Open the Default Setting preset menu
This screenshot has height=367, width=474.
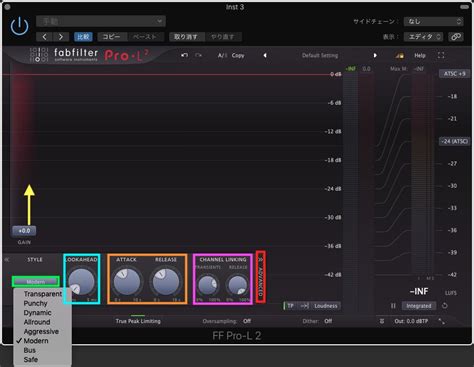coord(320,55)
